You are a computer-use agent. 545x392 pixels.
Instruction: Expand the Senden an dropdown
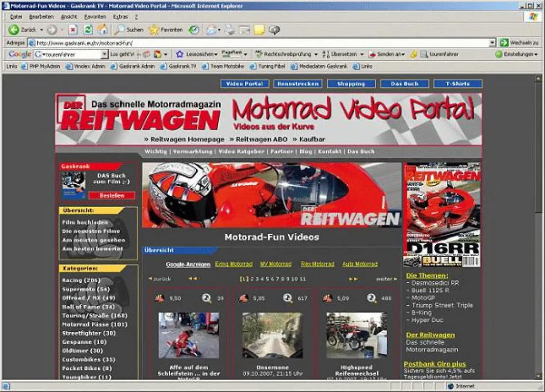pyautogui.click(x=403, y=54)
